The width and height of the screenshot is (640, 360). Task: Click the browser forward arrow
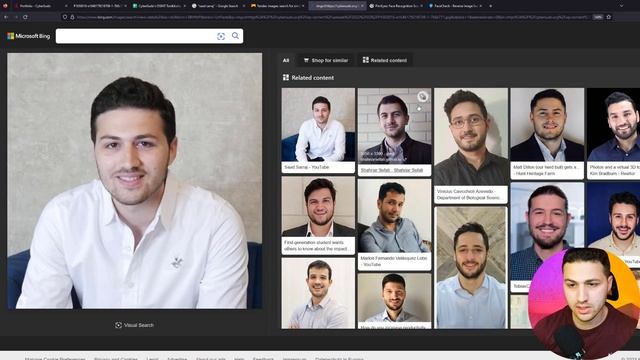[16, 17]
